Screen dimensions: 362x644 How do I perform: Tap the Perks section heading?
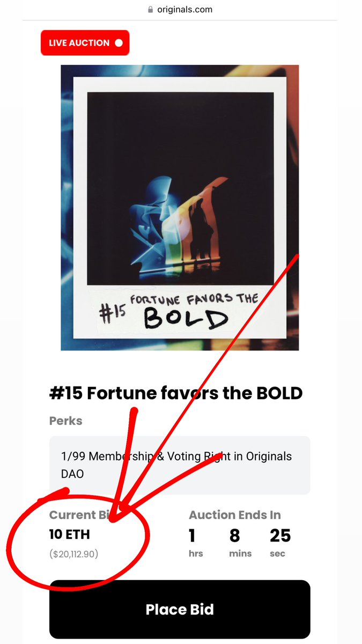point(66,421)
